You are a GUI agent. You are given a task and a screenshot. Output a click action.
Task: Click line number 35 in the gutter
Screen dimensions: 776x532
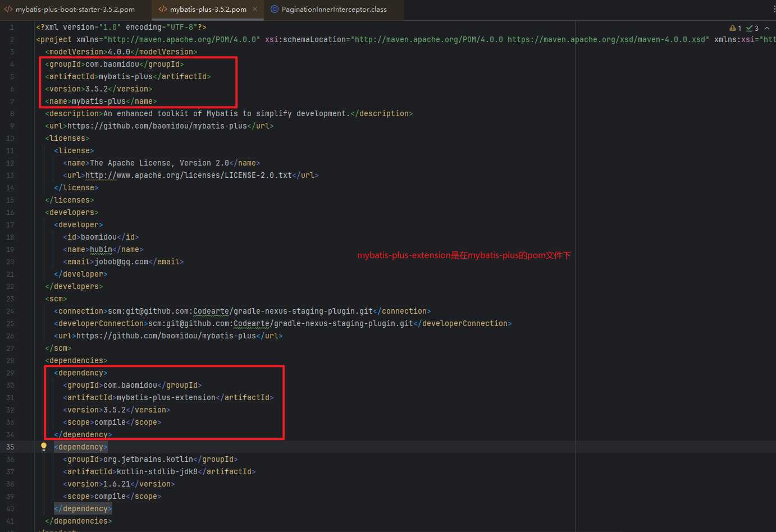click(x=10, y=447)
